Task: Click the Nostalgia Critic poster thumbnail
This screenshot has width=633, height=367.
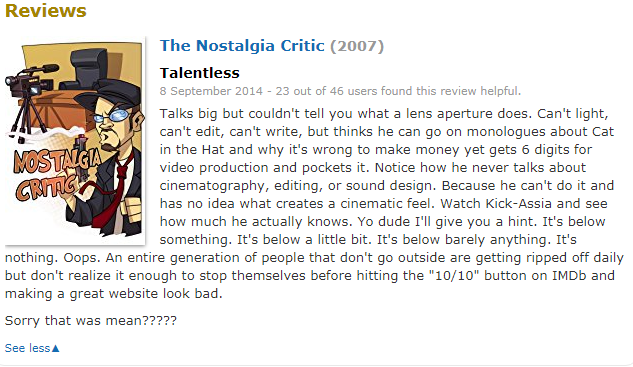Action: 75,141
